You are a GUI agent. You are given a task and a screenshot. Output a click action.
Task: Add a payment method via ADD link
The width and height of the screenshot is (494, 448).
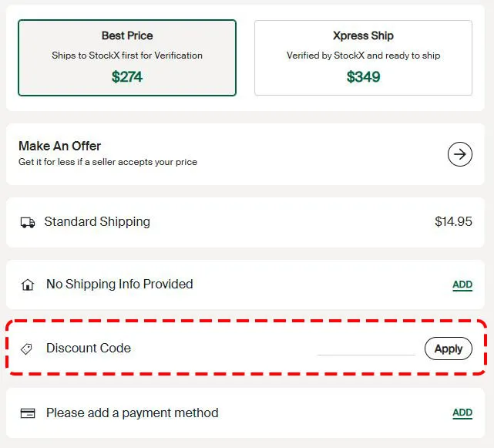pyautogui.click(x=462, y=413)
